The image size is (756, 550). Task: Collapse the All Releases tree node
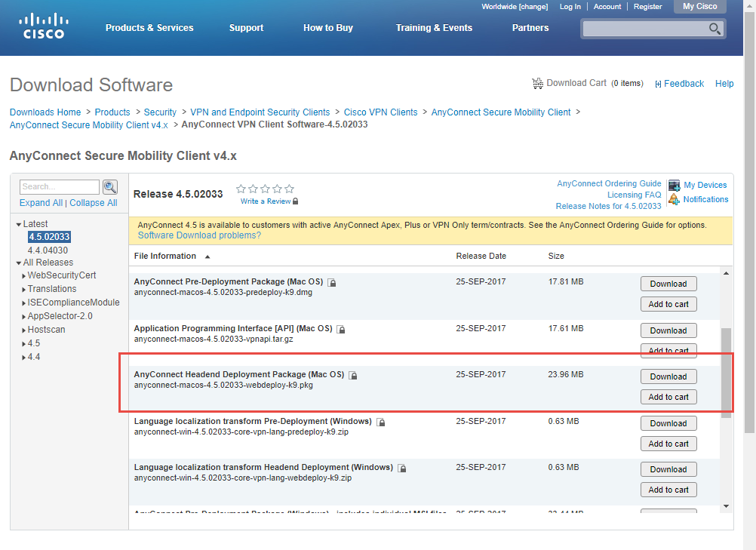19,263
